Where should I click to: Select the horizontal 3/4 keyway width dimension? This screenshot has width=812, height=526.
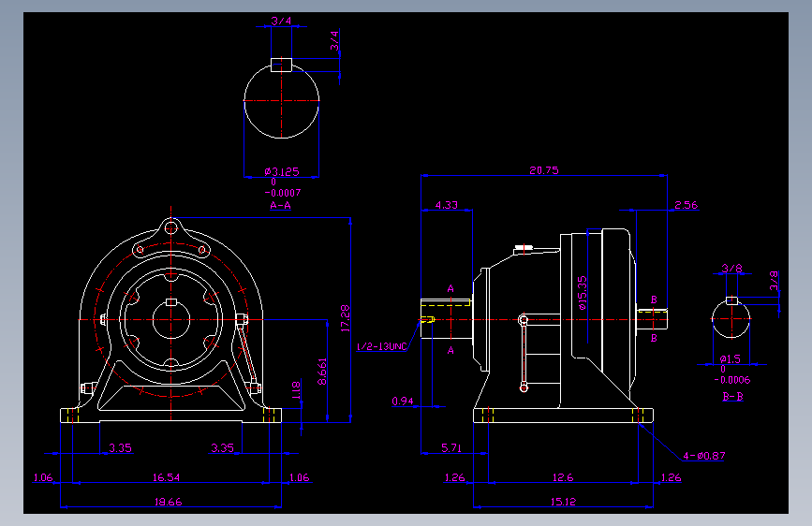[x=281, y=22]
